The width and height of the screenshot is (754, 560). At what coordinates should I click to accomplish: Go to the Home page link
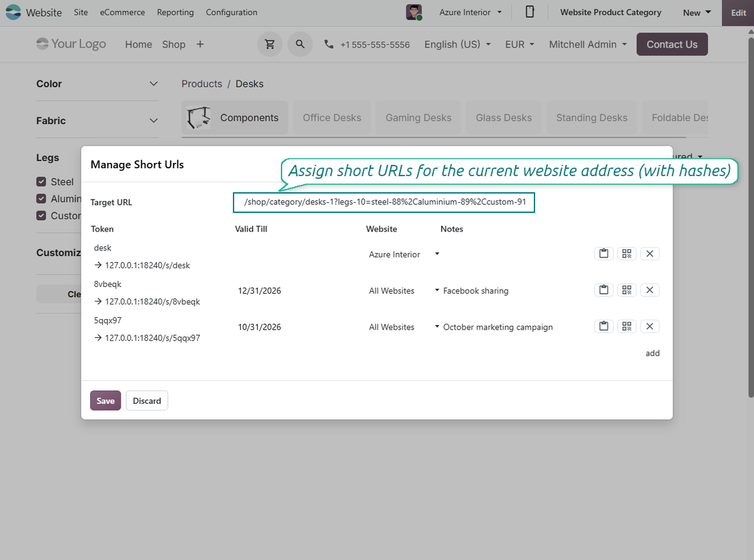[139, 44]
